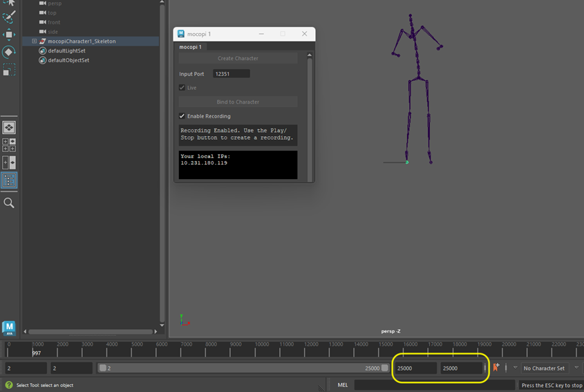Switch to single perspective view layout

(9, 128)
